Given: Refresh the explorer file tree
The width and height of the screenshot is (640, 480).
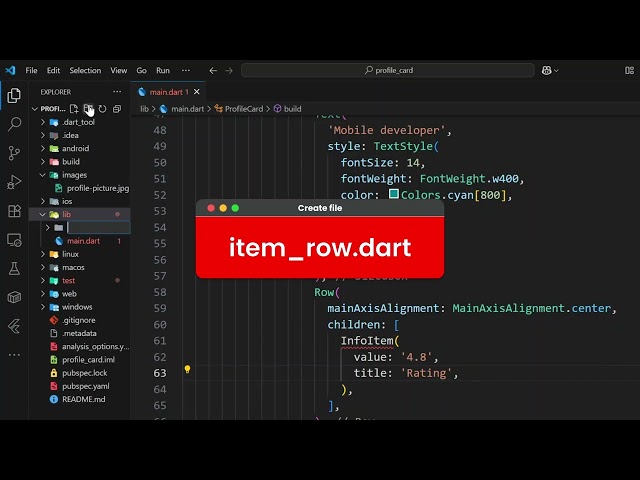Looking at the screenshot, I should 102,109.
